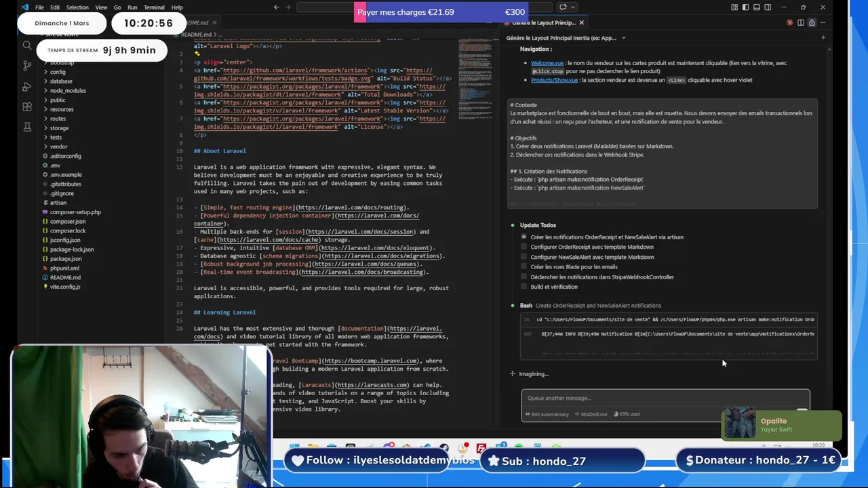Click the split editor icon
This screenshot has width=868, height=488.
point(800,22)
